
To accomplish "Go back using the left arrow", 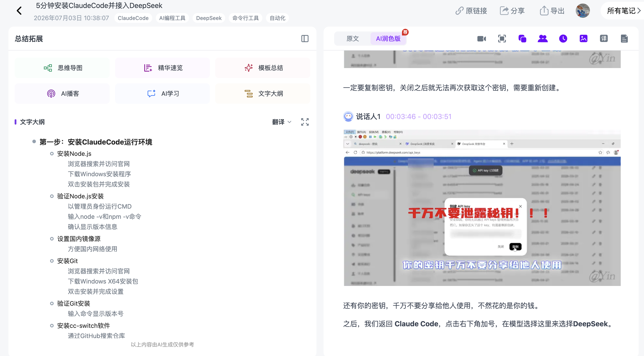I will pyautogui.click(x=19, y=11).
